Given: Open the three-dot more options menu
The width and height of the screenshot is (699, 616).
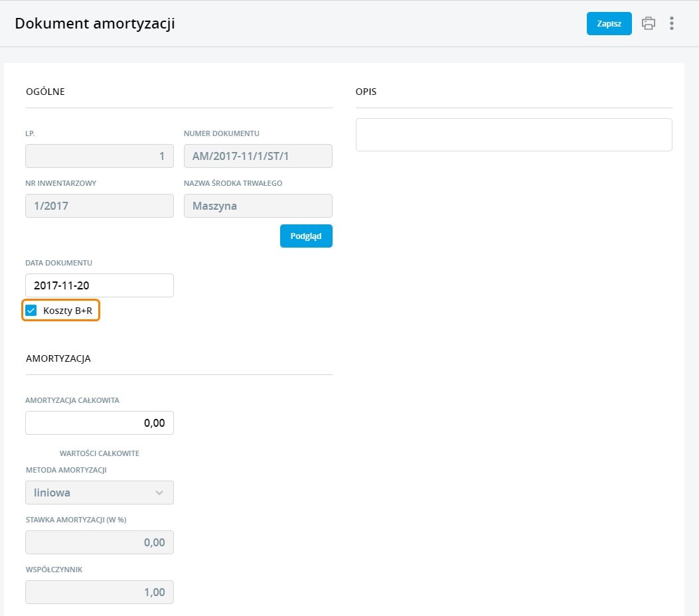Looking at the screenshot, I should (x=672, y=24).
